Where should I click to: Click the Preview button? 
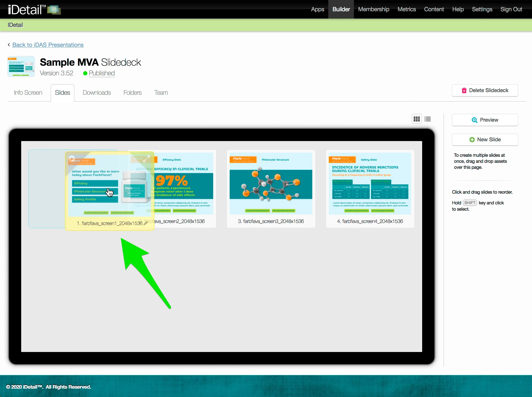[485, 120]
